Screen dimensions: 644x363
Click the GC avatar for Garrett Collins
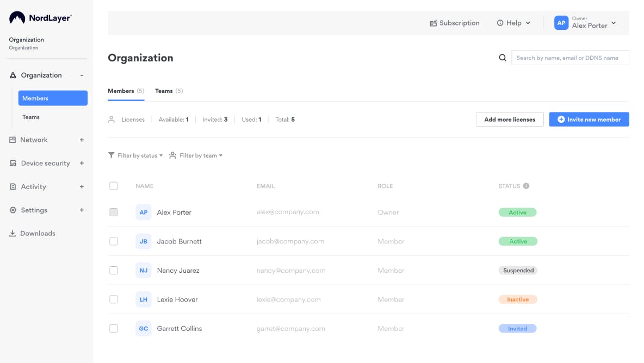[144, 328]
